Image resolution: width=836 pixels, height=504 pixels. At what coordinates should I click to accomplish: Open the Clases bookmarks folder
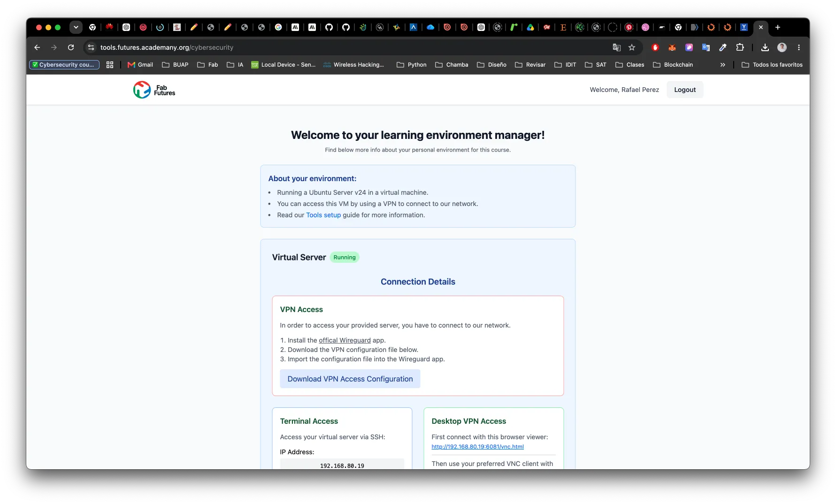click(630, 65)
